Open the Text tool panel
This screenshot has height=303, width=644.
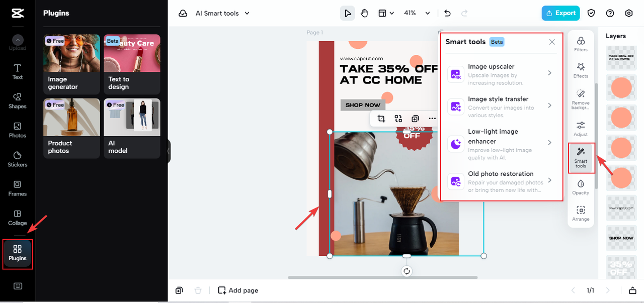coord(18,71)
